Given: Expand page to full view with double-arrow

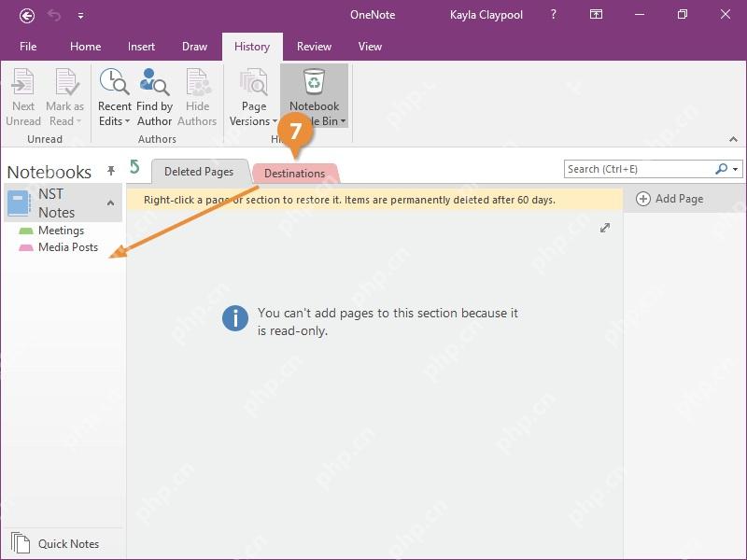Looking at the screenshot, I should tap(605, 228).
